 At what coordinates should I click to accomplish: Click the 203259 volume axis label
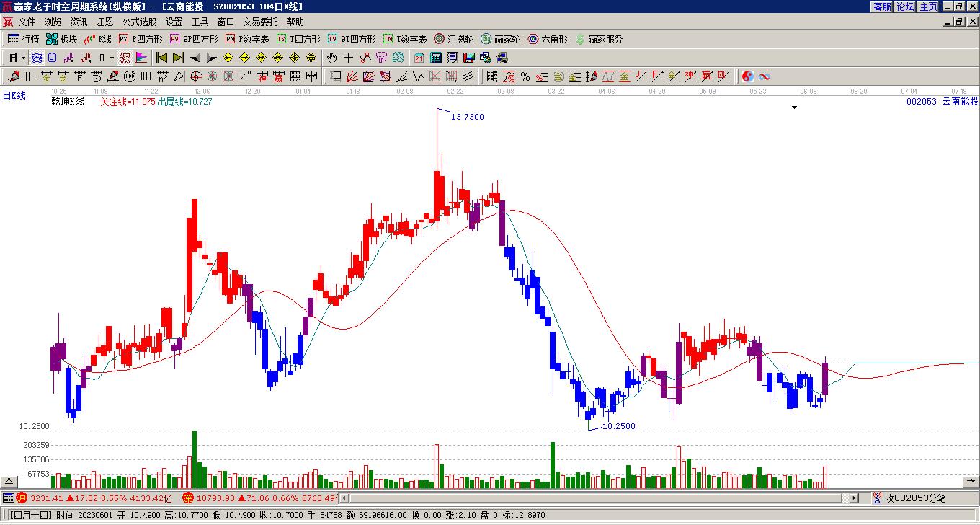tap(36, 445)
